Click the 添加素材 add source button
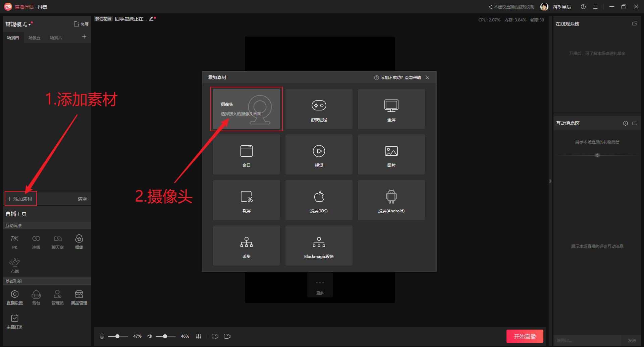The width and height of the screenshot is (644, 347). click(x=20, y=199)
